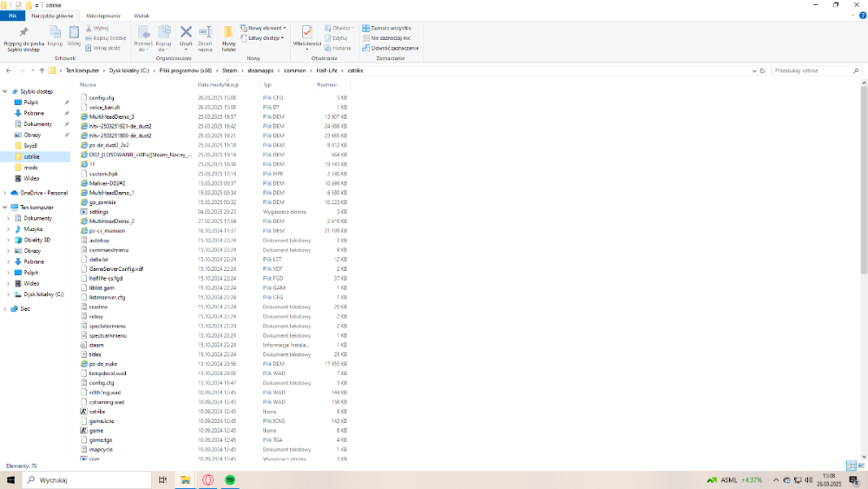
Task: Select the mods folder in sidebar
Action: [x=30, y=168]
